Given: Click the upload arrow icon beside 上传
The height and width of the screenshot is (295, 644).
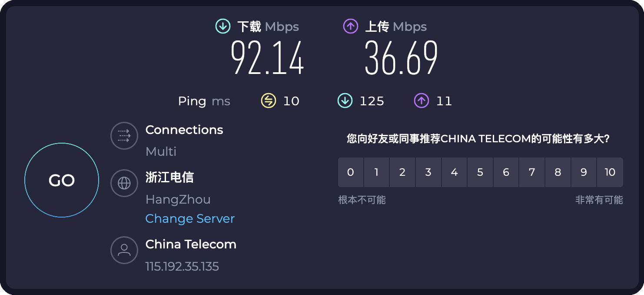Looking at the screenshot, I should pyautogui.click(x=350, y=27).
